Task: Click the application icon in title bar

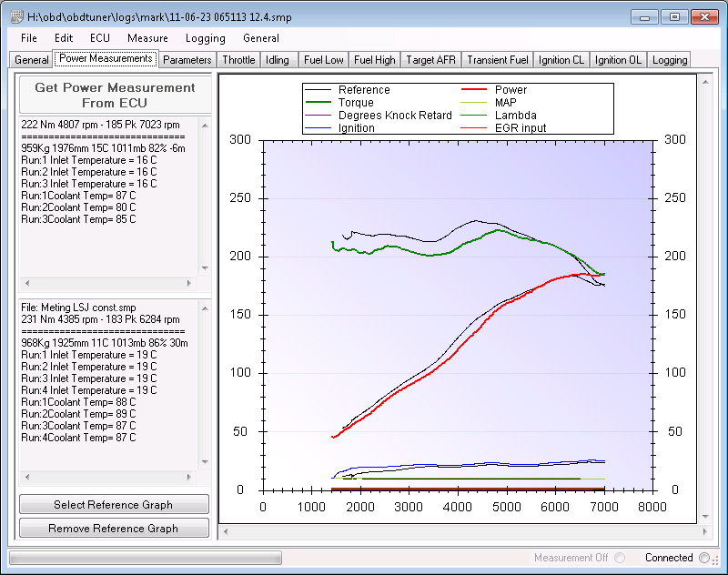Action: (16, 17)
